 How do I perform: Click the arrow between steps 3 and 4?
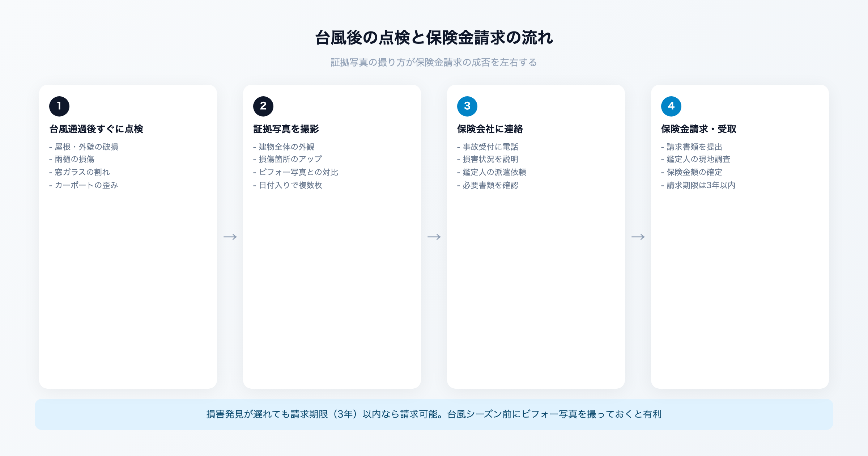pyautogui.click(x=638, y=237)
